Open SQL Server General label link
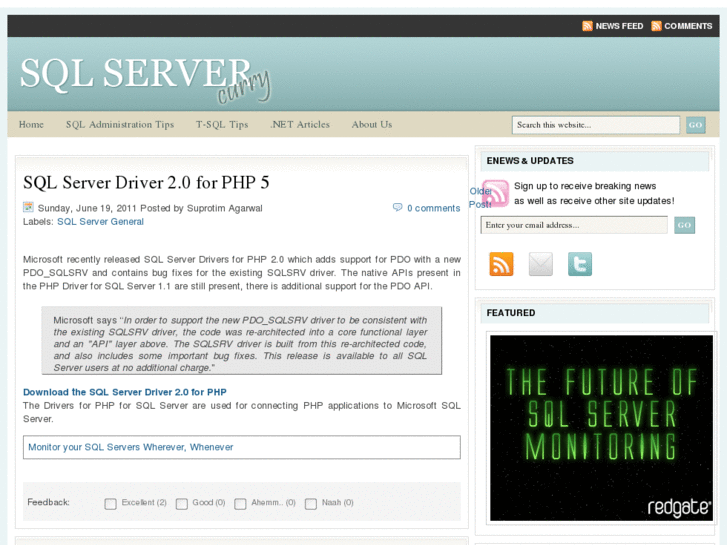Screen dimensions: 727x545 100,222
